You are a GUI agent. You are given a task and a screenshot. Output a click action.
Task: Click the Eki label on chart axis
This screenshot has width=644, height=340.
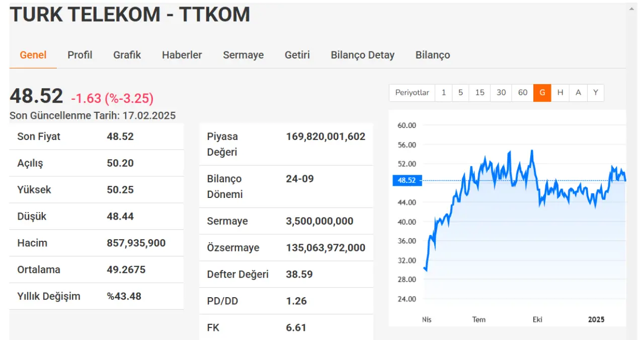pos(538,319)
